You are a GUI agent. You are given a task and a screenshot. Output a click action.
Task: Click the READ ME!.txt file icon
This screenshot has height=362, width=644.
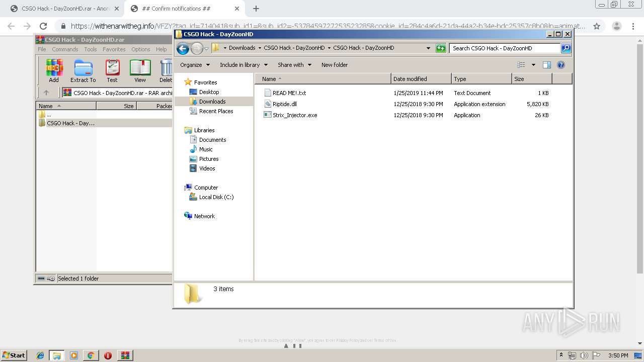[x=268, y=93]
